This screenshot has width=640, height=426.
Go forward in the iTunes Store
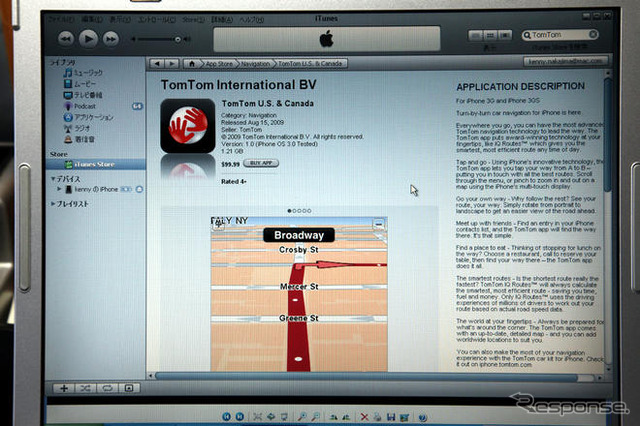[x=172, y=63]
